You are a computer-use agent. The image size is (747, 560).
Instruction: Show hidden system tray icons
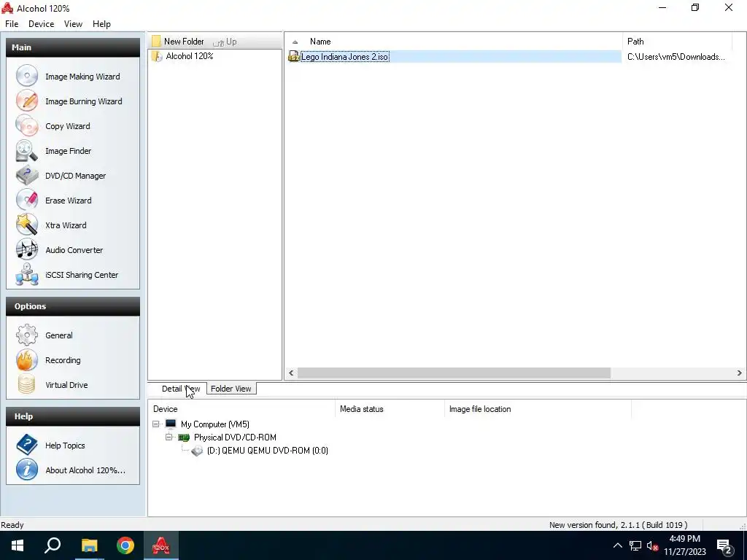[x=617, y=545]
